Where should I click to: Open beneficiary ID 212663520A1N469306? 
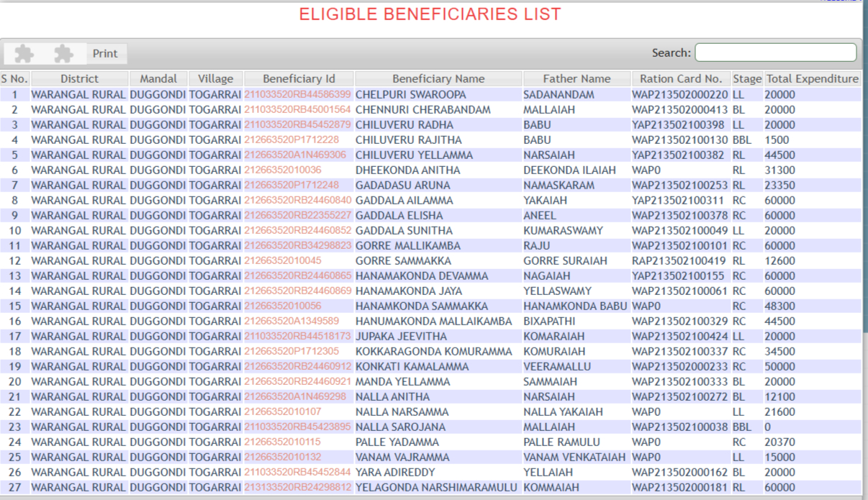295,155
